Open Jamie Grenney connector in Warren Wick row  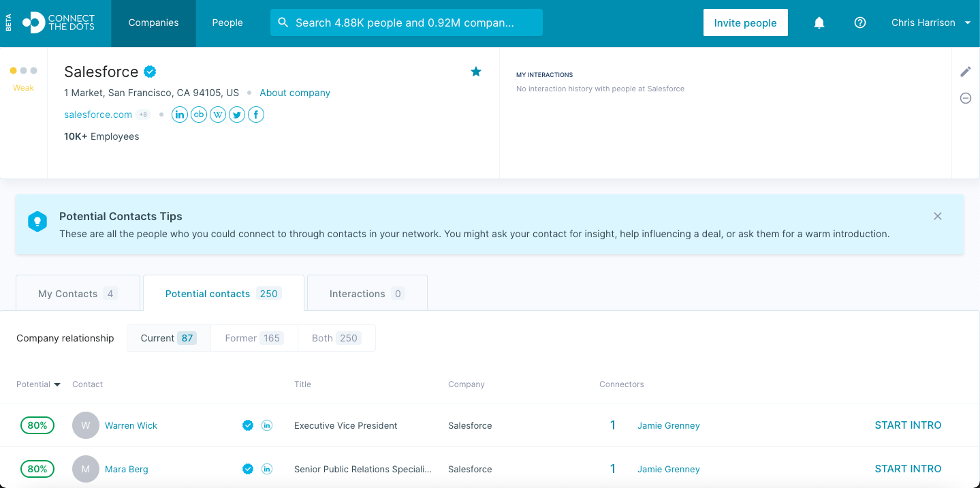coord(669,425)
